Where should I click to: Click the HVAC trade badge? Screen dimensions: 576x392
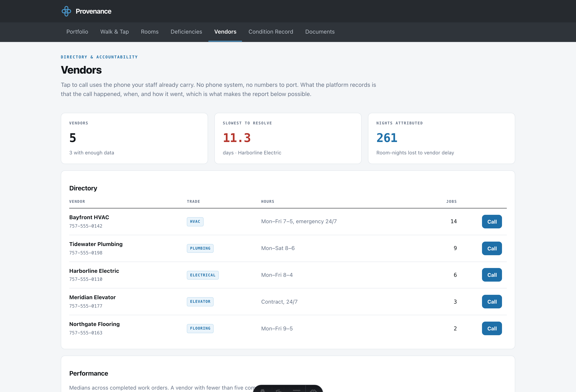(195, 222)
